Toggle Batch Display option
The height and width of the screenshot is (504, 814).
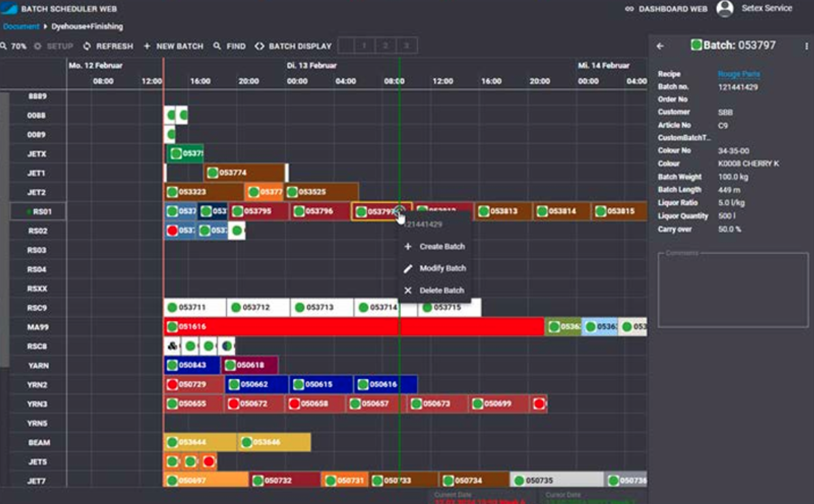tap(294, 46)
